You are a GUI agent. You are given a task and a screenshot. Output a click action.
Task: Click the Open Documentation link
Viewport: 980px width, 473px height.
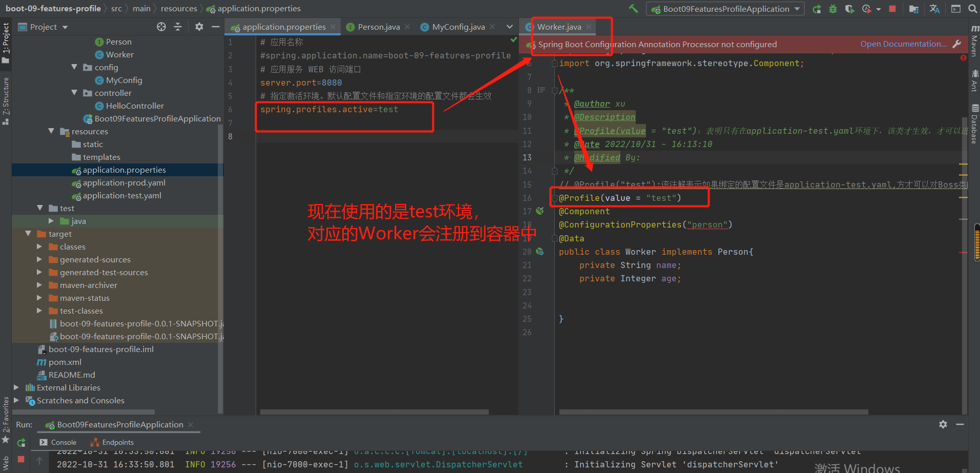[x=904, y=44]
